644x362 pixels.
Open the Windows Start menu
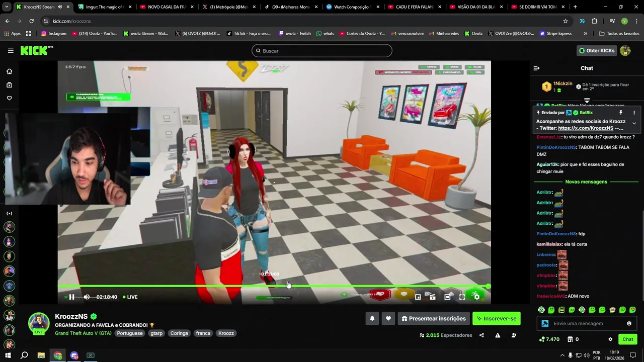(x=8, y=355)
